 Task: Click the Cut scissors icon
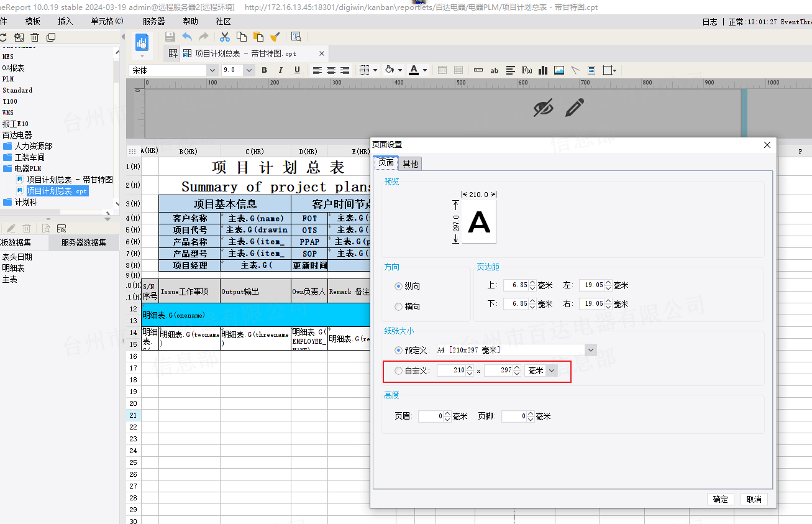[x=225, y=37]
